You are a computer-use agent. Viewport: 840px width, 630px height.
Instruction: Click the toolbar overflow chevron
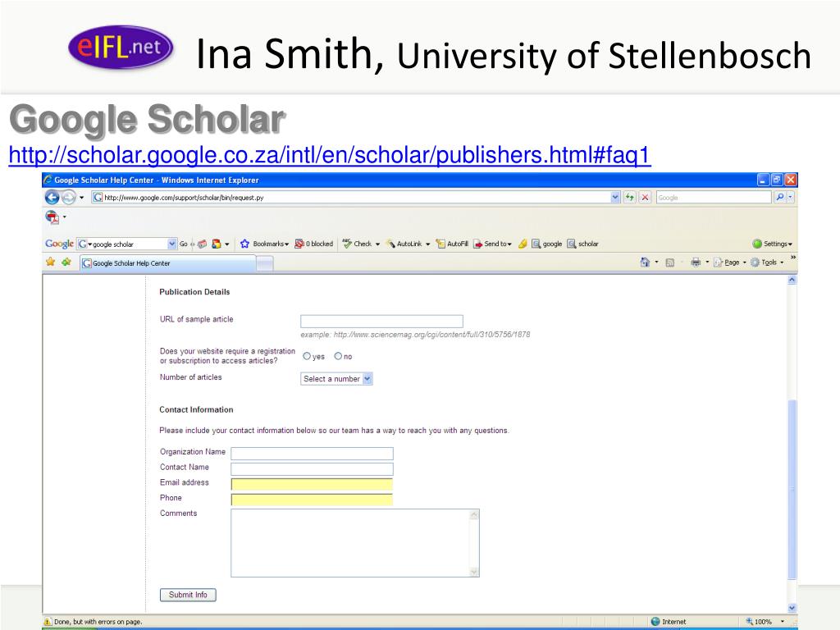pyautogui.click(x=793, y=258)
